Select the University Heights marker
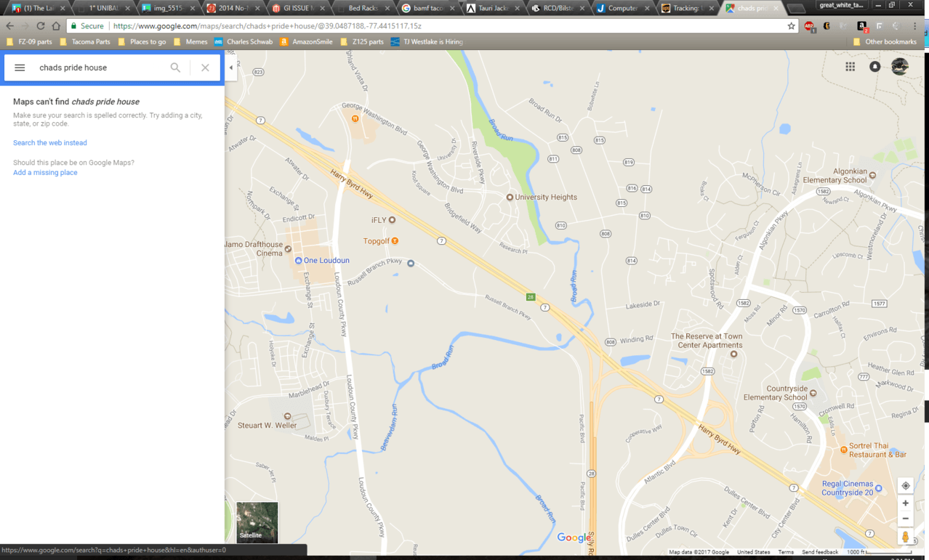 pyautogui.click(x=510, y=197)
